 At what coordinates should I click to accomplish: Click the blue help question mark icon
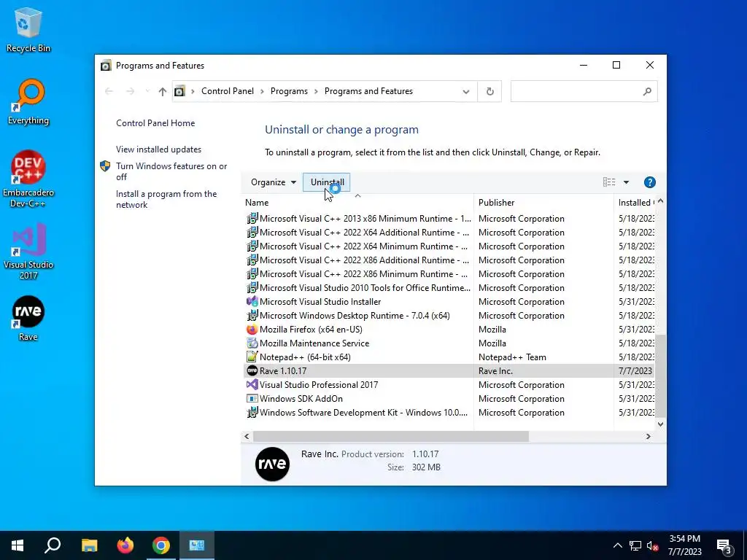tap(649, 182)
